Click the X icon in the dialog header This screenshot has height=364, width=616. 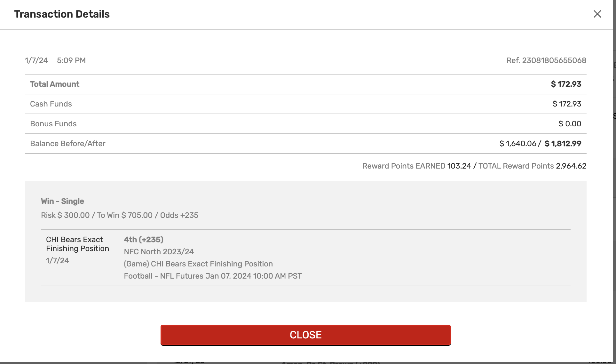click(x=597, y=14)
